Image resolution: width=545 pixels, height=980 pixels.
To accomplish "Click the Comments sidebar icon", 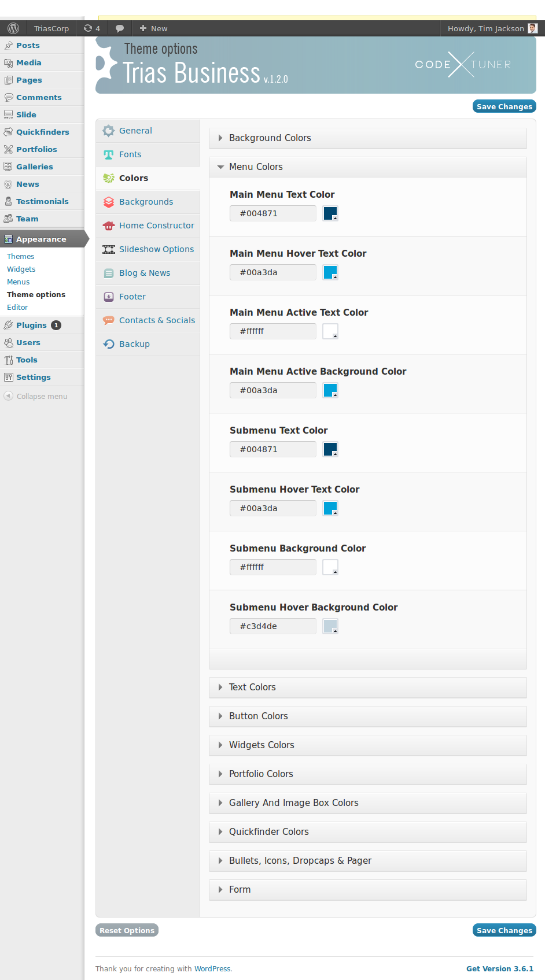I will tap(9, 97).
